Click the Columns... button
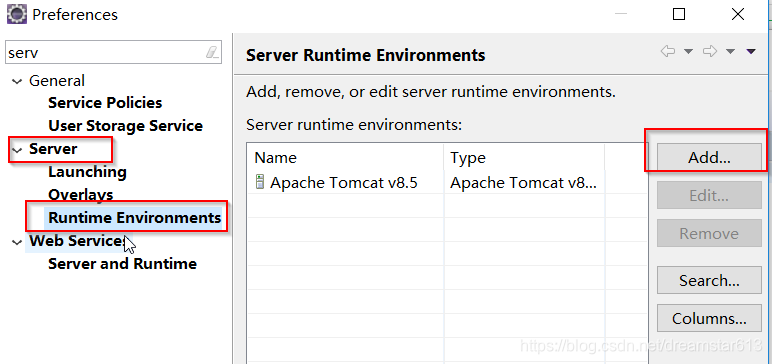The height and width of the screenshot is (364, 772). pyautogui.click(x=709, y=318)
